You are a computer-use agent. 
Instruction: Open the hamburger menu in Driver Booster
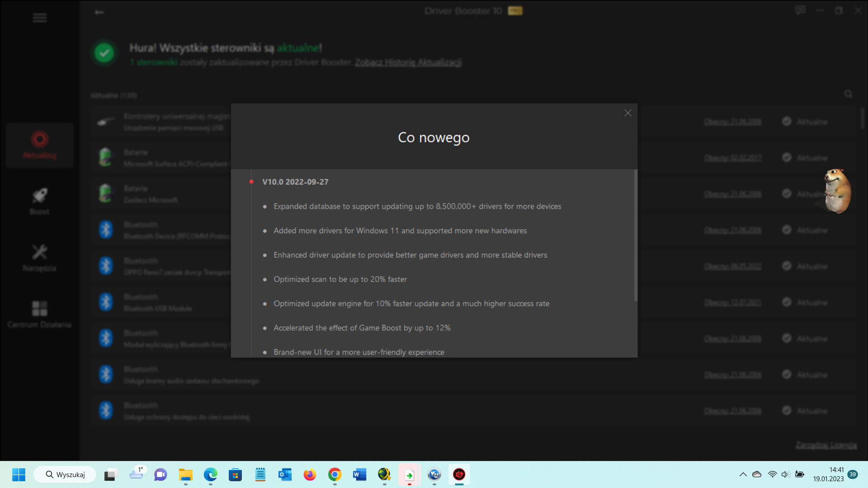click(40, 18)
